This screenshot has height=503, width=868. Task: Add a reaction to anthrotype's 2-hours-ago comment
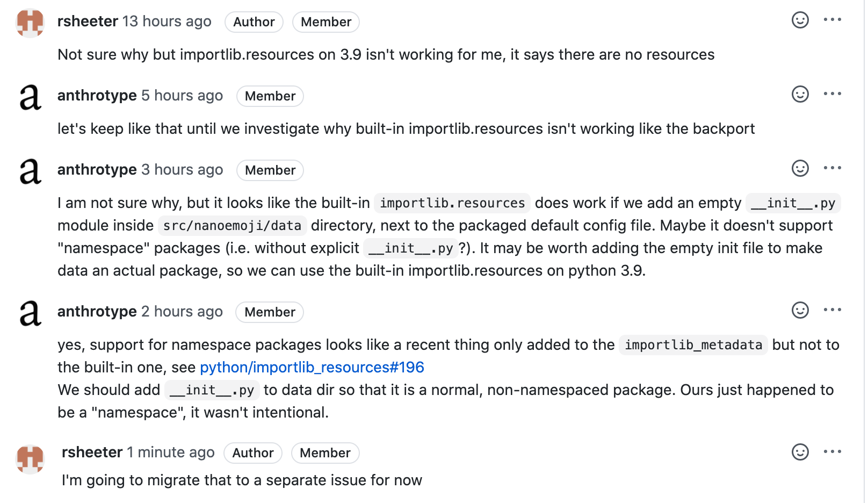[x=800, y=310]
